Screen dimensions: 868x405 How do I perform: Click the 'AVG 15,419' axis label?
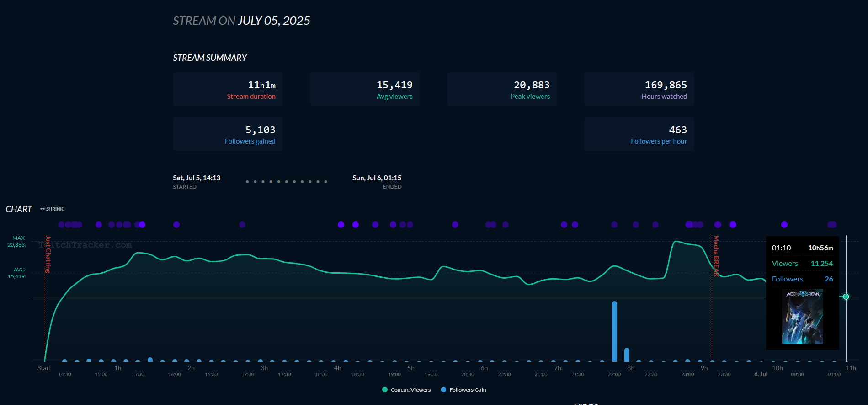(x=16, y=273)
